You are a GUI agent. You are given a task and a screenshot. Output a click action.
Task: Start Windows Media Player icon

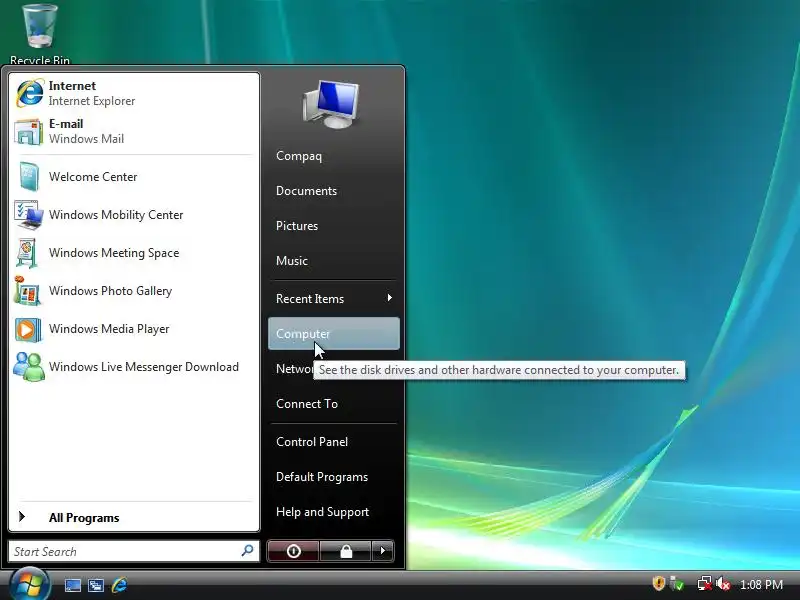pyautogui.click(x=28, y=329)
